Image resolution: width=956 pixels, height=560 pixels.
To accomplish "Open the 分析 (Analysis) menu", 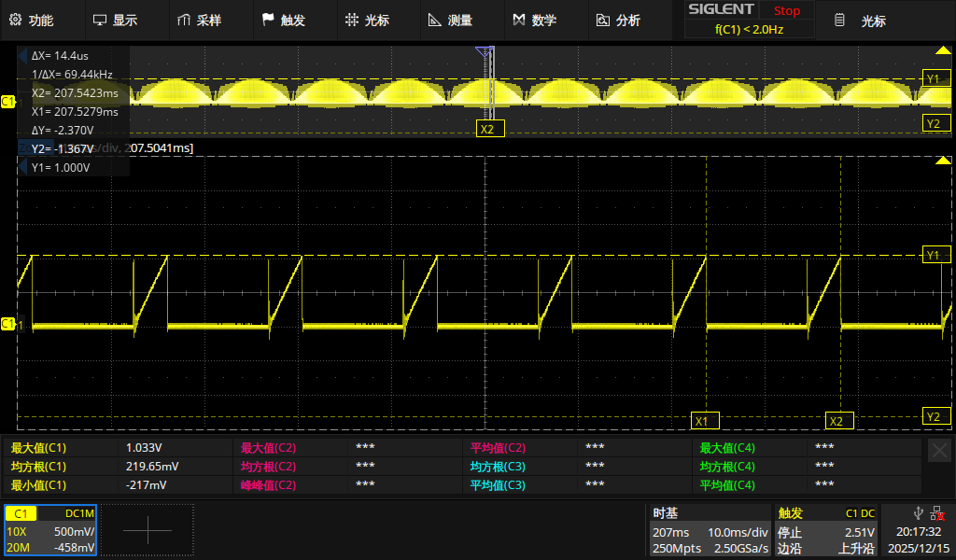I will 619,21.
